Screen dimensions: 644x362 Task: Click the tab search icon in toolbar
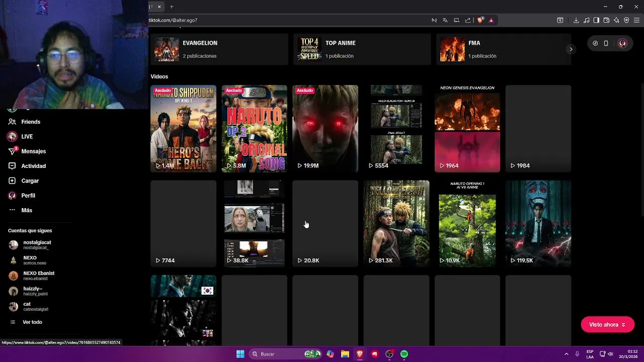[560, 20]
